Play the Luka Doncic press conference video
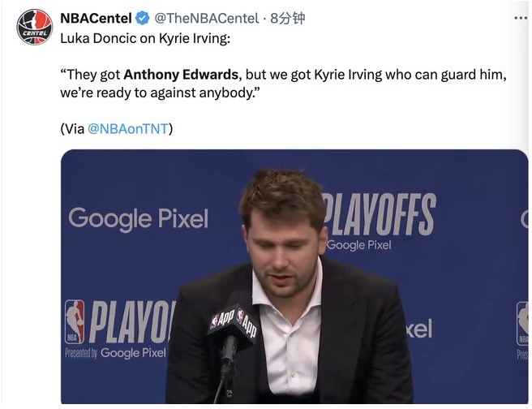This screenshot has width=532, height=409. point(294,276)
